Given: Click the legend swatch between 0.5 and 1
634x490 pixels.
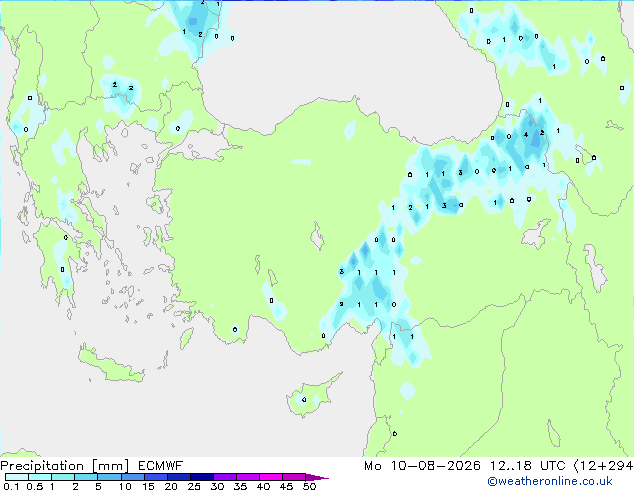Looking at the screenshot, I should pos(40,477).
